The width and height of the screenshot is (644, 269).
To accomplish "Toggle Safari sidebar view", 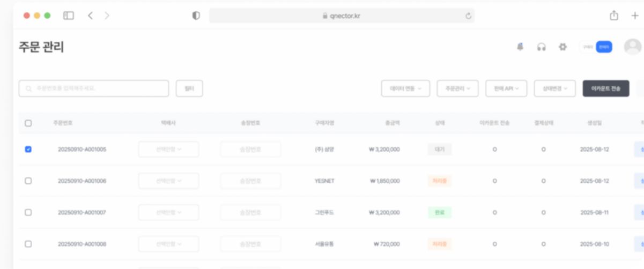I will 69,16.
